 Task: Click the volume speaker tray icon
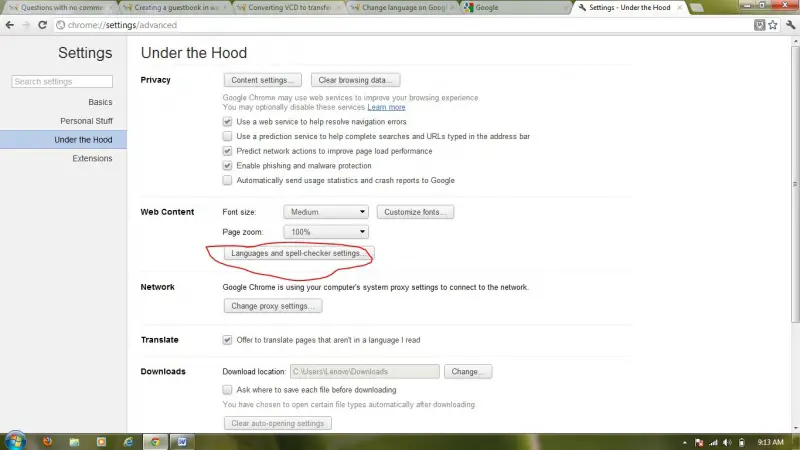[x=728, y=442]
